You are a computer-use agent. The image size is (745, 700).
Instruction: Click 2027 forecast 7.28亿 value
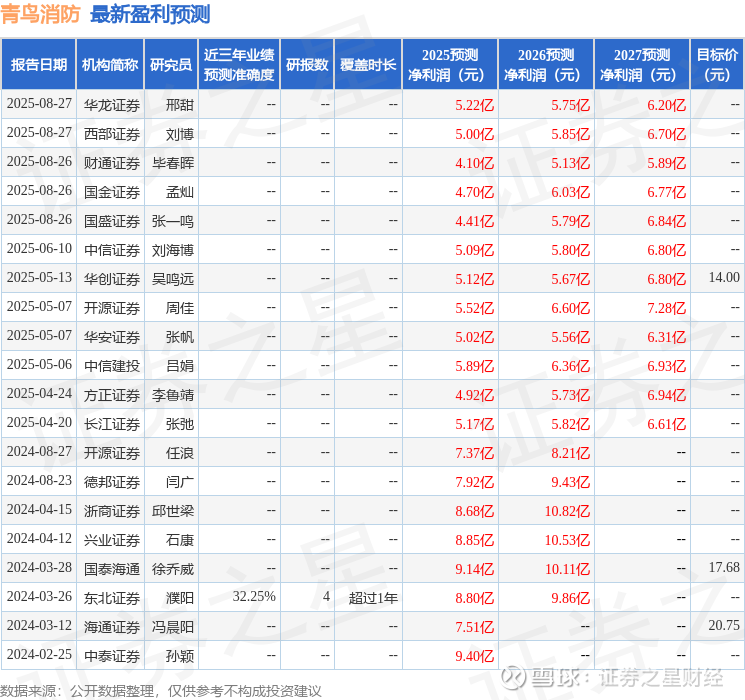point(667,308)
